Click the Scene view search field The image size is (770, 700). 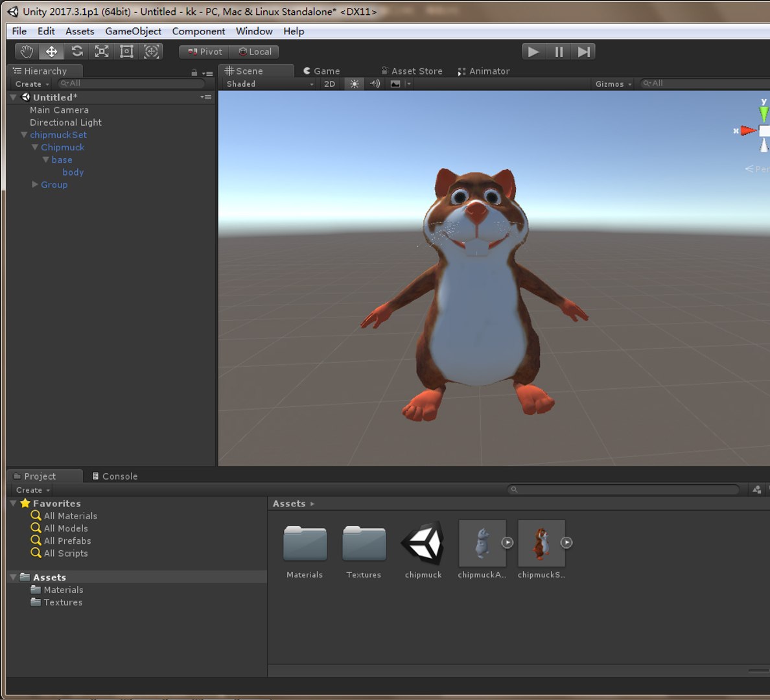point(705,84)
